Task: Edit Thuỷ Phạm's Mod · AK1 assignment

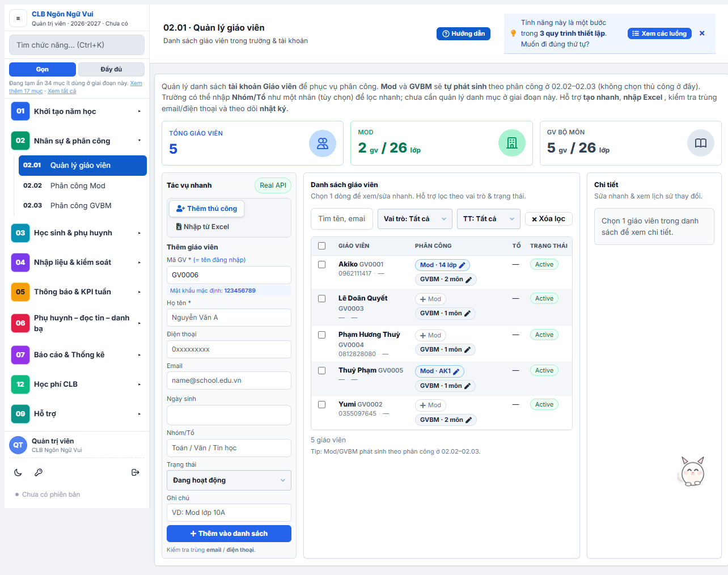Action: pos(439,371)
